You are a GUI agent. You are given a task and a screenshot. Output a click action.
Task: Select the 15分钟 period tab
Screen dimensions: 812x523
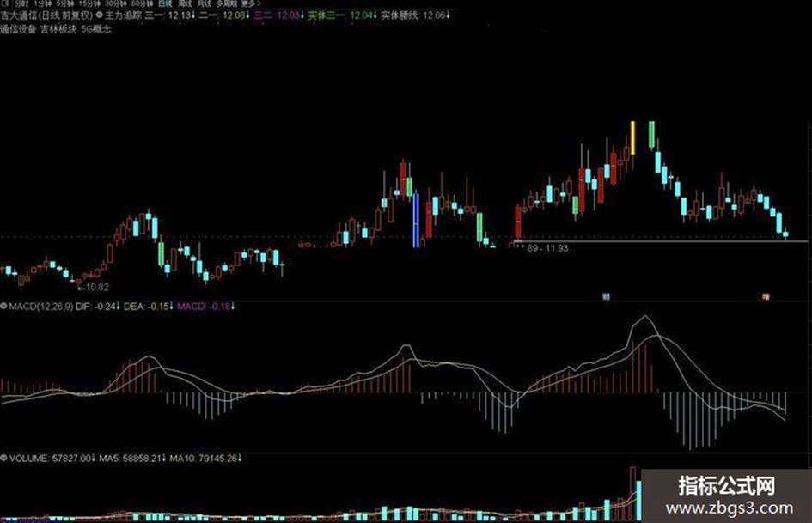point(90,3)
